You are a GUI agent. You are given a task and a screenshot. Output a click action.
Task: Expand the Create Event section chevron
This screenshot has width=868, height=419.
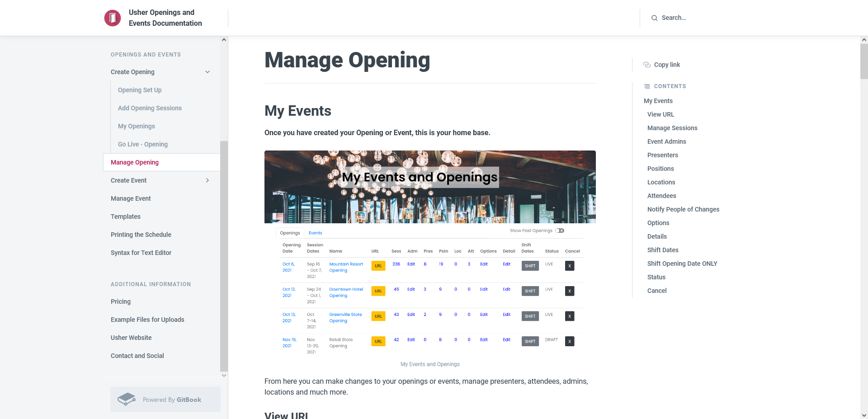click(208, 180)
